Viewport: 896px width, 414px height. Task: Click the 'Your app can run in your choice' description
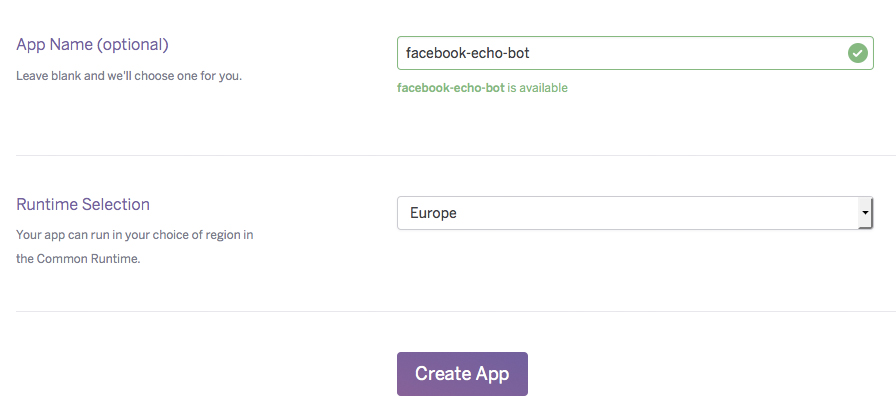(134, 234)
